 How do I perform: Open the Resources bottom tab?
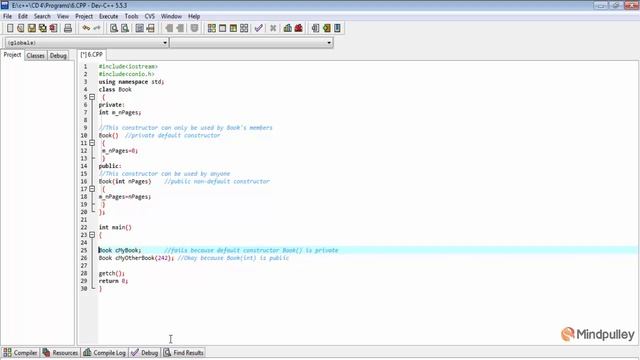(x=60, y=353)
